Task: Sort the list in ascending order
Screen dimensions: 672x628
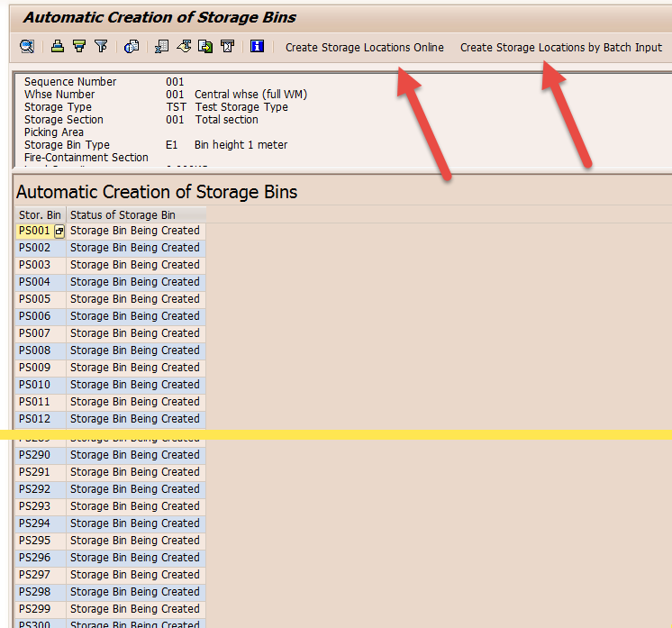Action: 58,47
